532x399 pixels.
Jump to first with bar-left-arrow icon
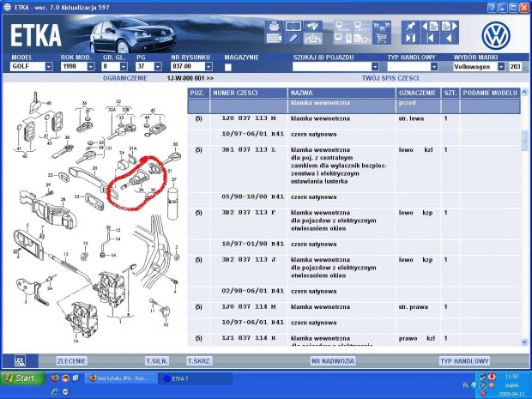click(430, 39)
